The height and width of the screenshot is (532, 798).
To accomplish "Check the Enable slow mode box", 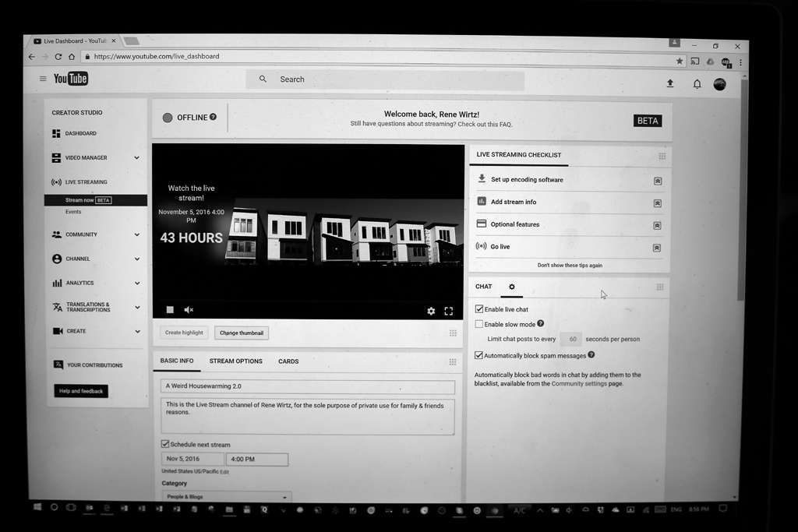I will click(x=479, y=324).
